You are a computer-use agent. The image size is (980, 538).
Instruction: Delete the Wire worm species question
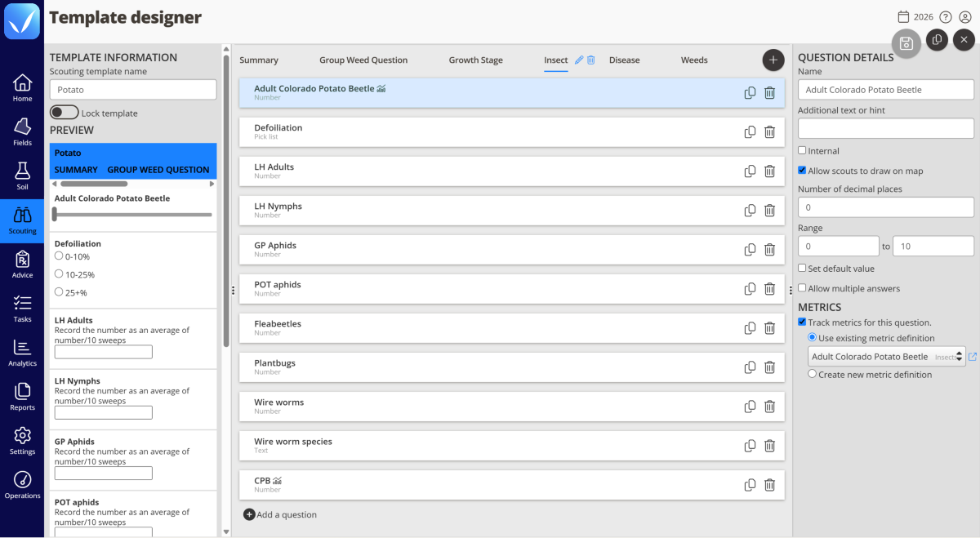769,446
